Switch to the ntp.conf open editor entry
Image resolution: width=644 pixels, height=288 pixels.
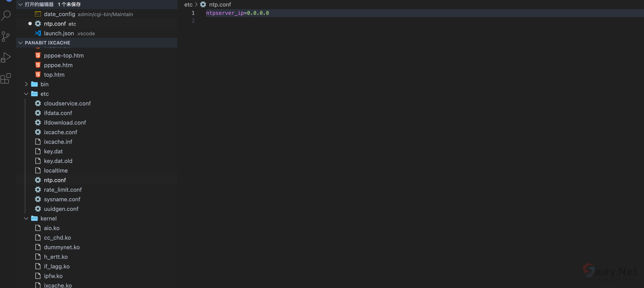pyautogui.click(x=55, y=24)
